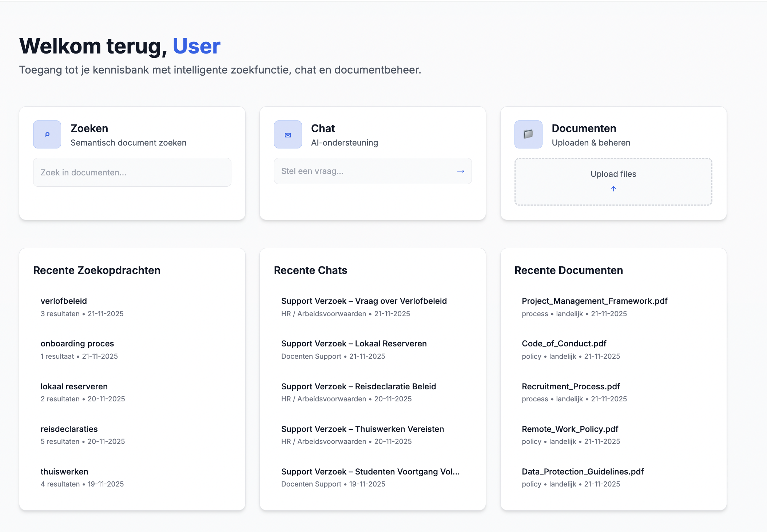Open chat 'Support Verzoek – Thuiswerken Vereisten'
767x532 pixels.
coord(362,429)
